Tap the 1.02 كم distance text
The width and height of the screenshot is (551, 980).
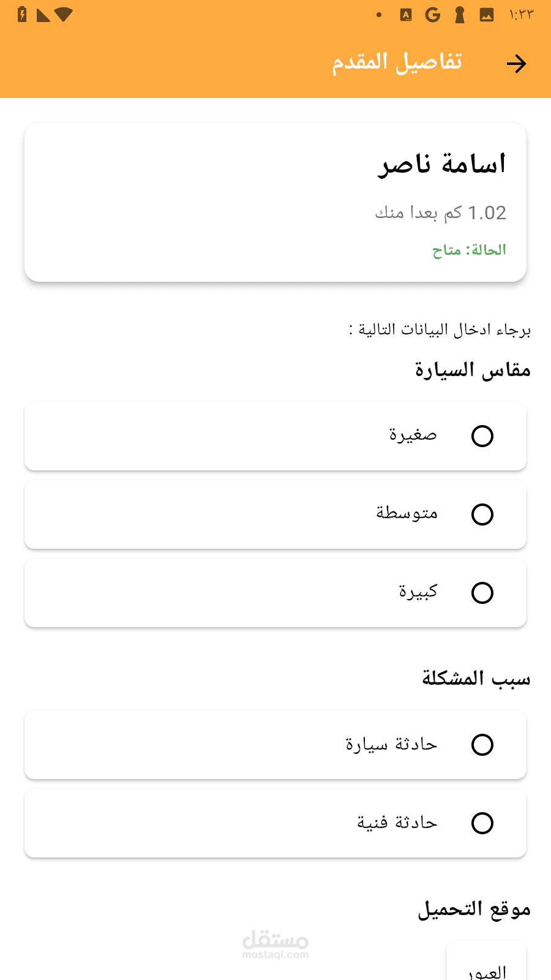(x=441, y=213)
